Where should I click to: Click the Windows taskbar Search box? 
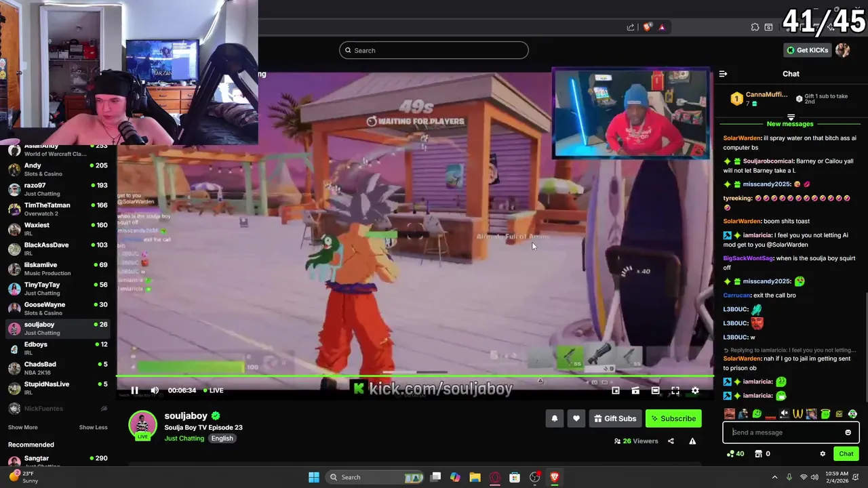(376, 477)
